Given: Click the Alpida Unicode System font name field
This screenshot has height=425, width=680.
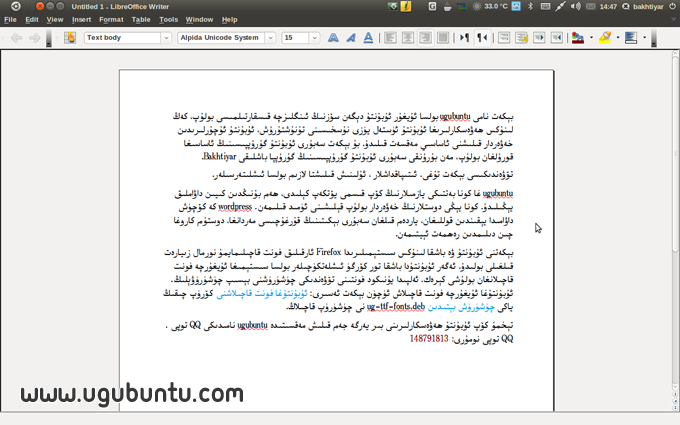Looking at the screenshot, I should [221, 38].
